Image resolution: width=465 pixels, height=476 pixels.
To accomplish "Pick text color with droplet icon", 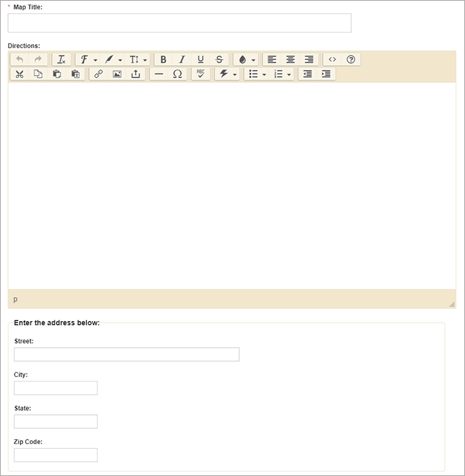I will coord(242,59).
